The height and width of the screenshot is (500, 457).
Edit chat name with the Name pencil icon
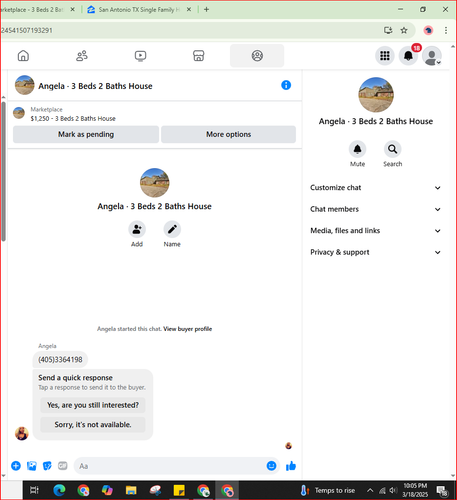[x=172, y=229]
